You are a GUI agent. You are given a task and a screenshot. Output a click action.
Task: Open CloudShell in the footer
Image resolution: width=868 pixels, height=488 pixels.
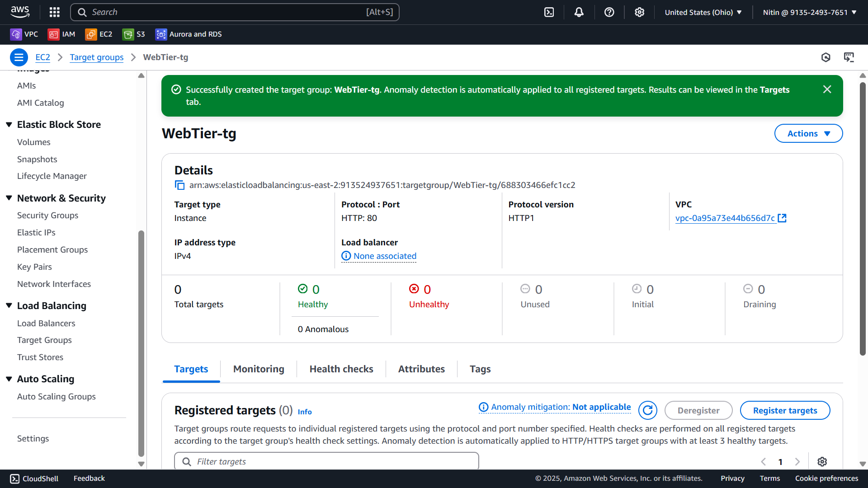(34, 479)
